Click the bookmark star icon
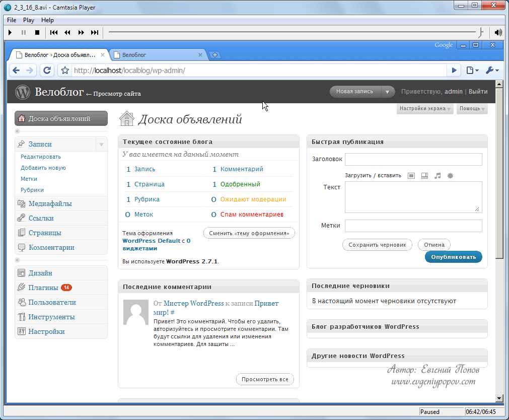509x420 pixels. click(65, 70)
